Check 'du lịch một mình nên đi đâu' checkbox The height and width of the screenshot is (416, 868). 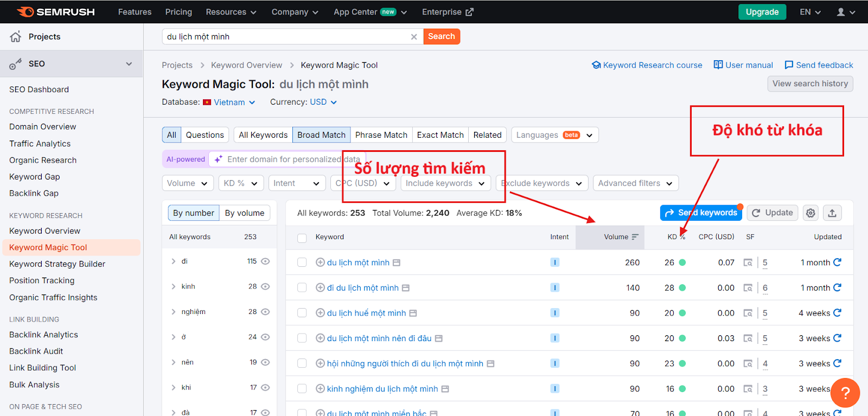[x=302, y=338]
